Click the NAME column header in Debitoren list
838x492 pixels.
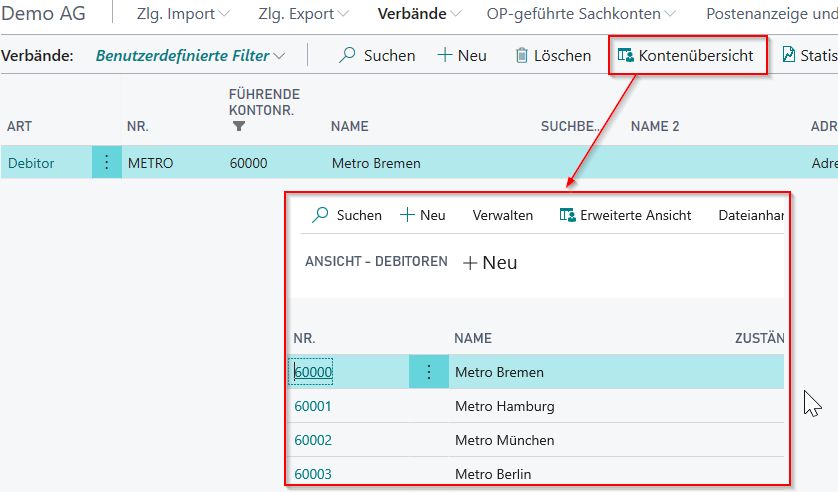473,338
